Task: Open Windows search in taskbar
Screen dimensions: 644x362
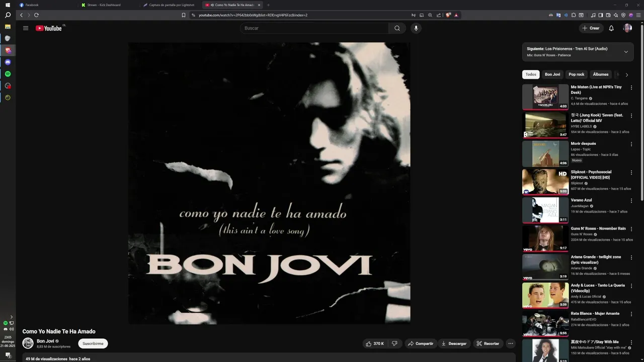Action: [x=8, y=15]
